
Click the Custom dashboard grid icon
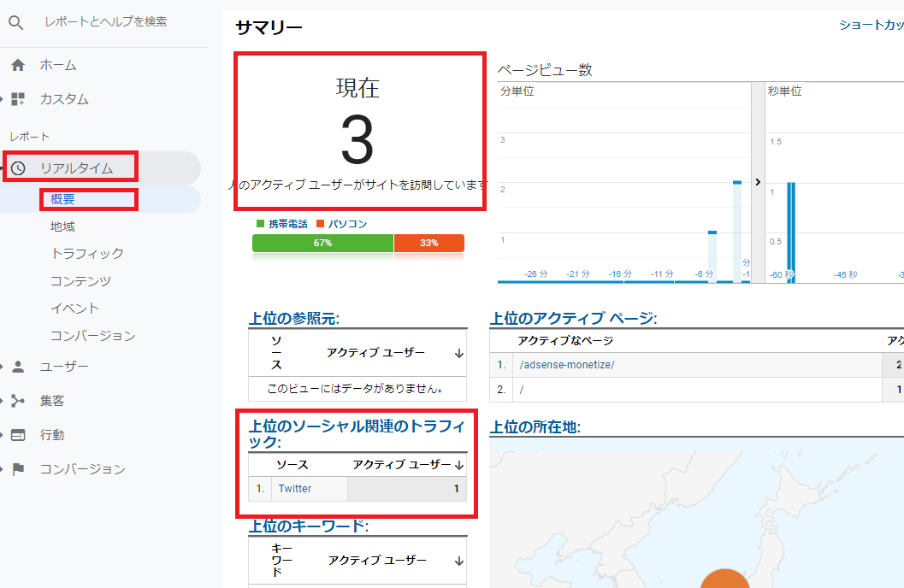18,99
